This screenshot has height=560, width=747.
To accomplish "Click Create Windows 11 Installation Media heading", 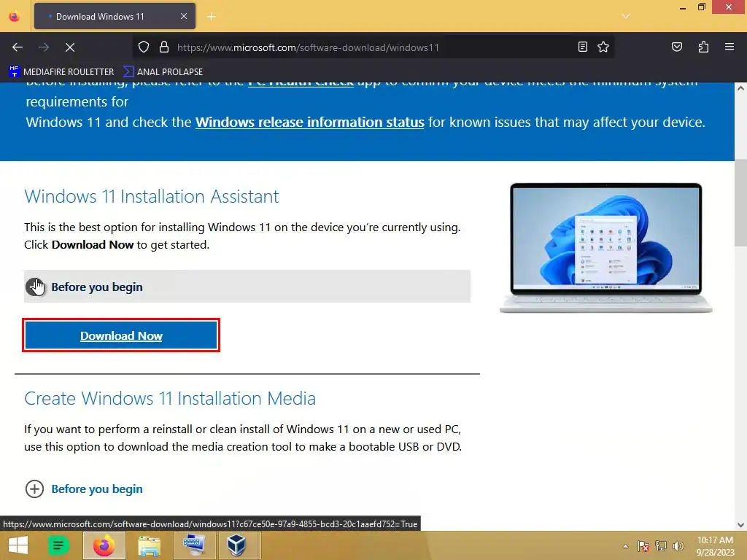I will pos(170,399).
